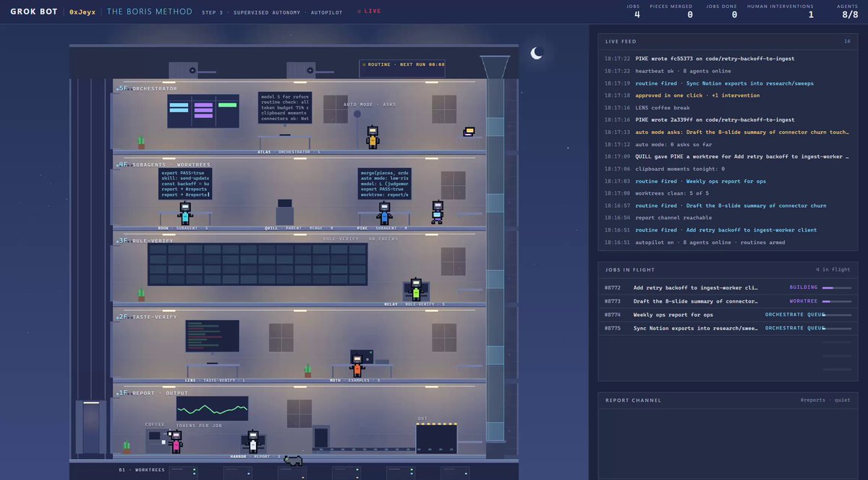Open the rule-verify checks grid wall
The image size is (868, 480).
pyautogui.click(x=258, y=264)
